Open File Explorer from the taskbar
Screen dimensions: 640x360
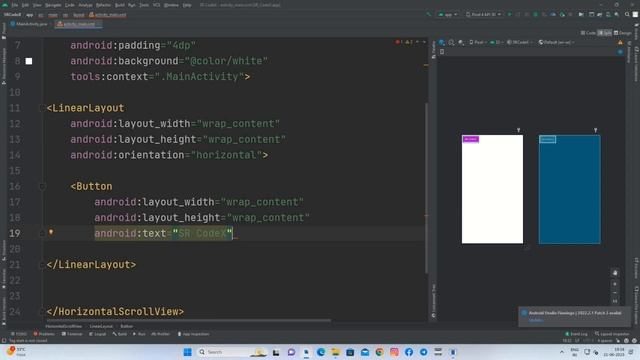pos(336,352)
